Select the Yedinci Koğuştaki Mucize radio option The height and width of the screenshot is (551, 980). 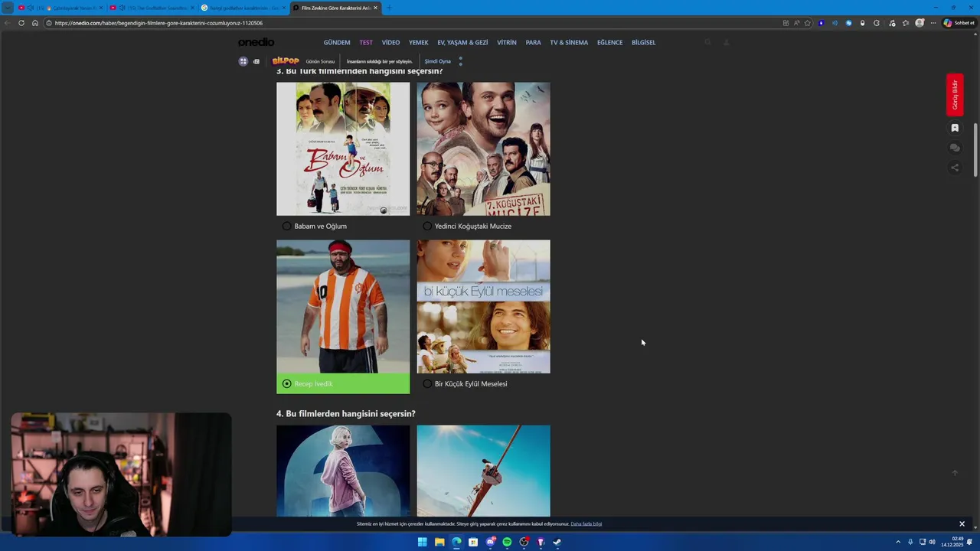[427, 227]
